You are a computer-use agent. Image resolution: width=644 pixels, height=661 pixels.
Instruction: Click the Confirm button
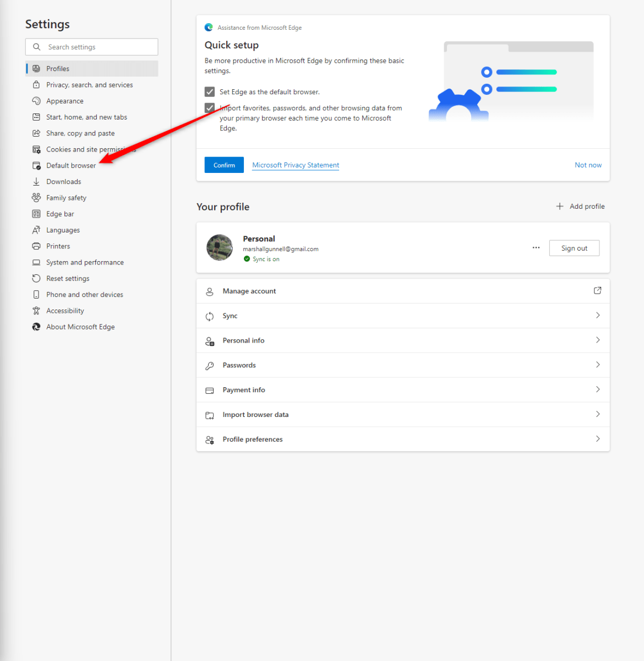click(224, 165)
